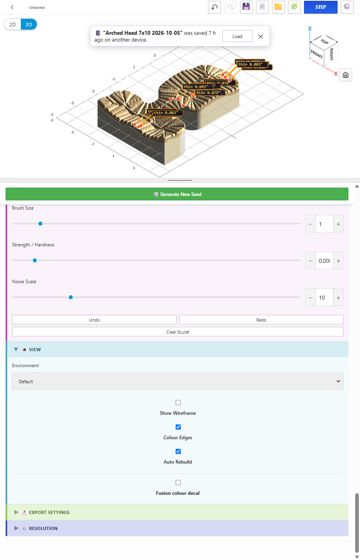Click Generate New Seed button
This screenshot has width=360, height=560.
click(177, 194)
